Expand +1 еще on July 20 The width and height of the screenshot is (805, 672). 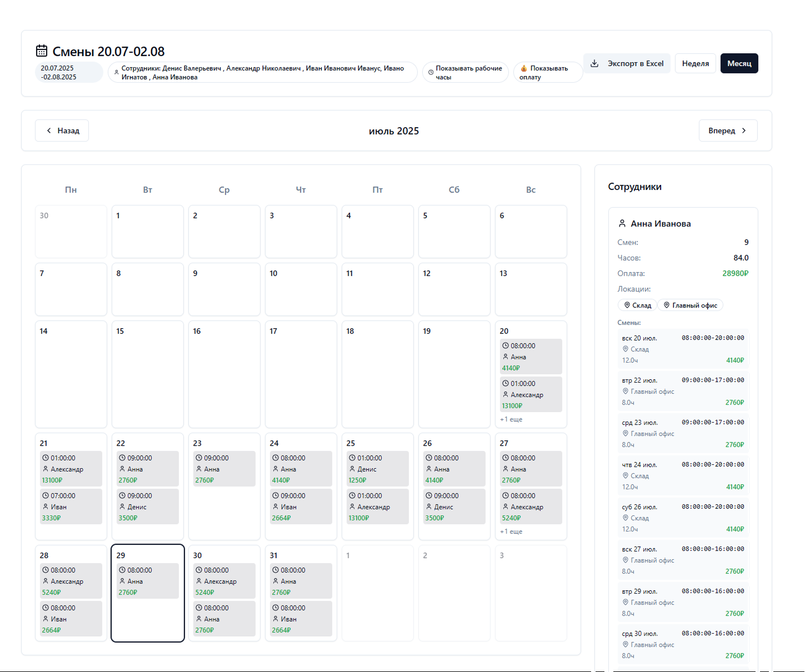[x=511, y=419]
